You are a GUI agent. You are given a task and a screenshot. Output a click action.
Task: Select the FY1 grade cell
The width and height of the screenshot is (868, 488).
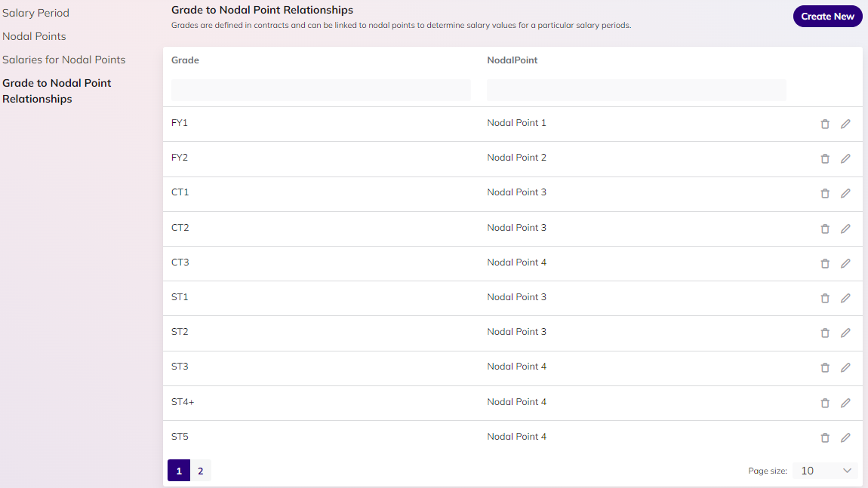click(x=180, y=123)
